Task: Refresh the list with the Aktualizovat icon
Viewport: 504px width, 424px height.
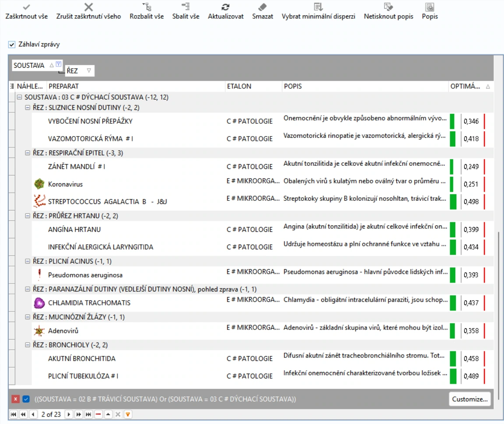Action: [226, 7]
